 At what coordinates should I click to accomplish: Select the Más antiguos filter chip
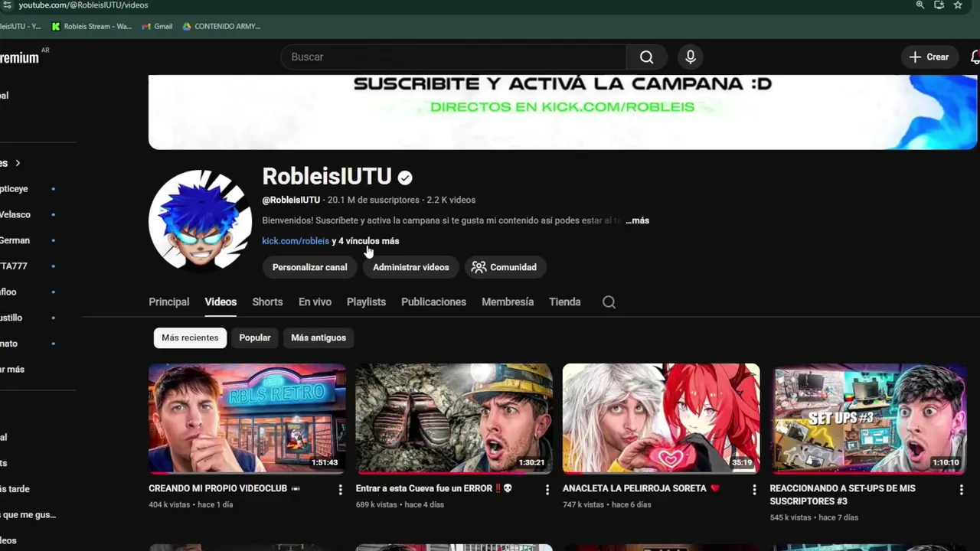click(x=318, y=337)
